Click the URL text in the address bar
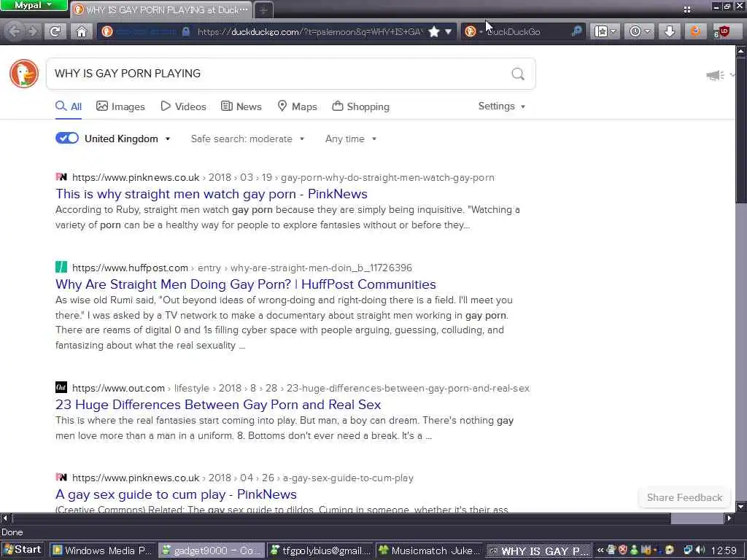 309,32
